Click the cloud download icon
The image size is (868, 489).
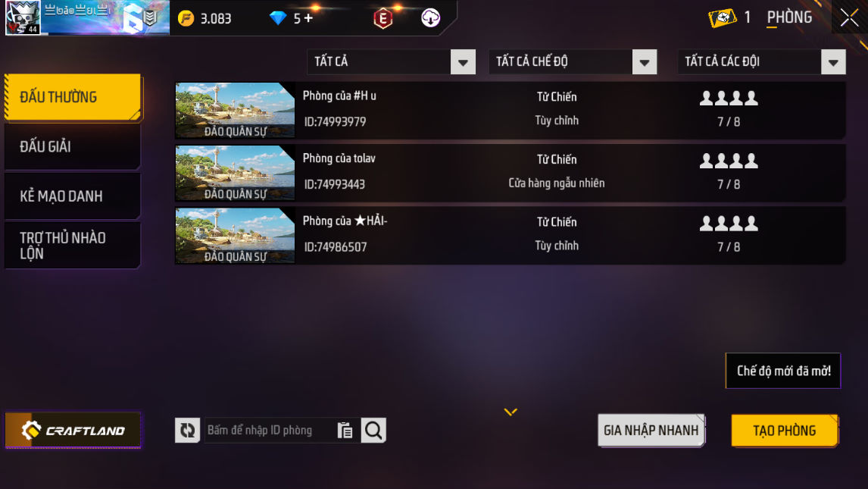pos(431,17)
